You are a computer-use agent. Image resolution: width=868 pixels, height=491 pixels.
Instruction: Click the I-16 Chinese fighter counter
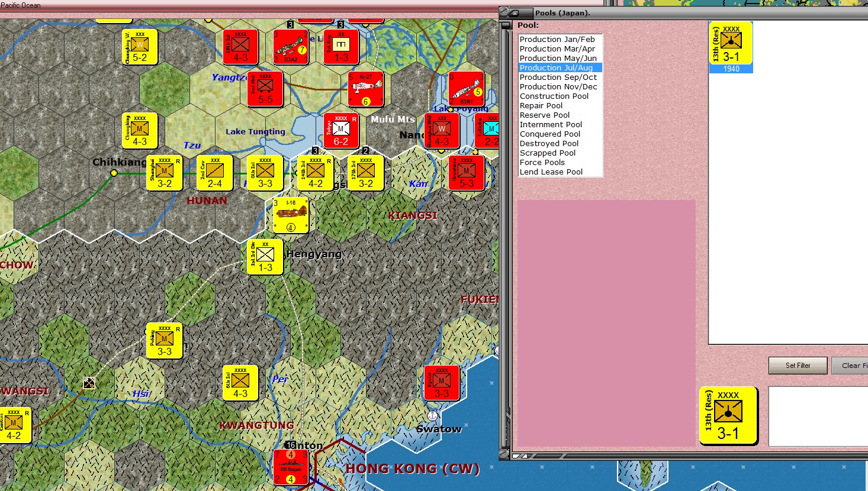point(291,215)
